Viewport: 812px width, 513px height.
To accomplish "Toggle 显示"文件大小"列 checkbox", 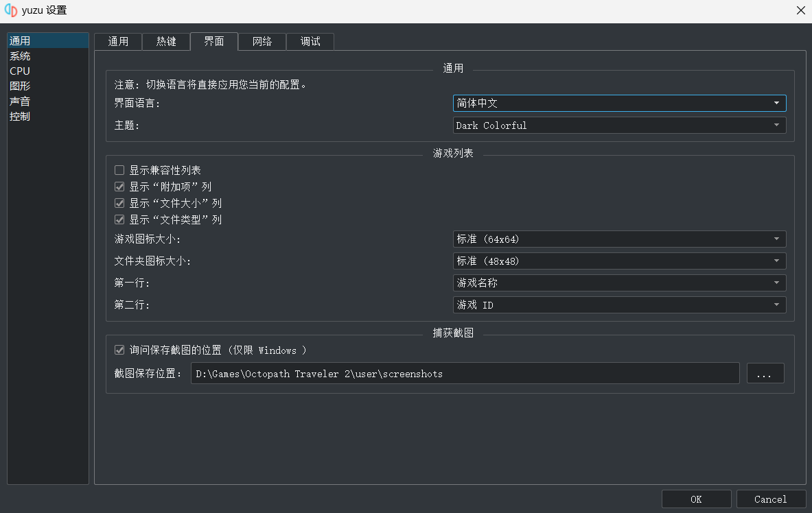I will tap(119, 204).
